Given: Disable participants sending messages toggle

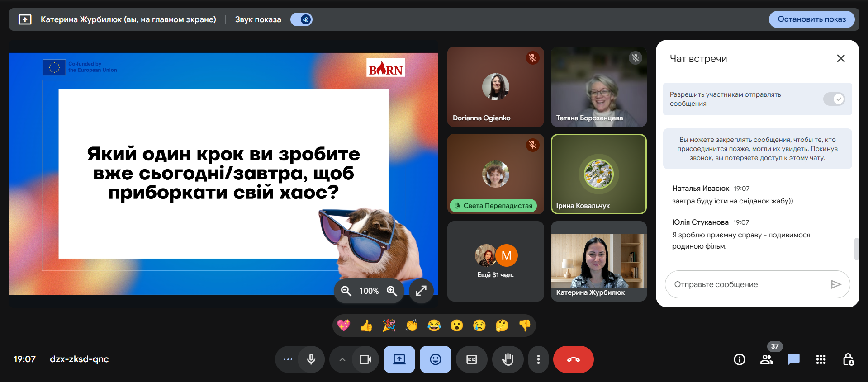Looking at the screenshot, I should pos(834,99).
